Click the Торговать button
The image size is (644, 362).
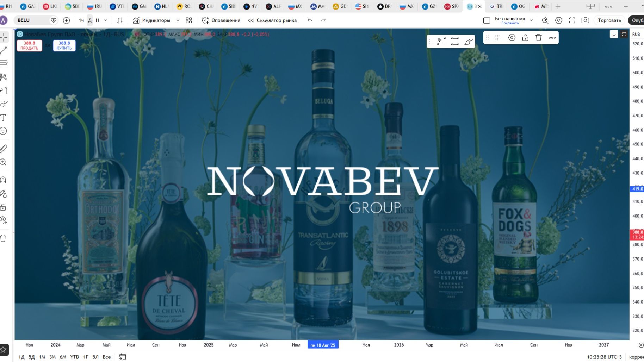(609, 20)
